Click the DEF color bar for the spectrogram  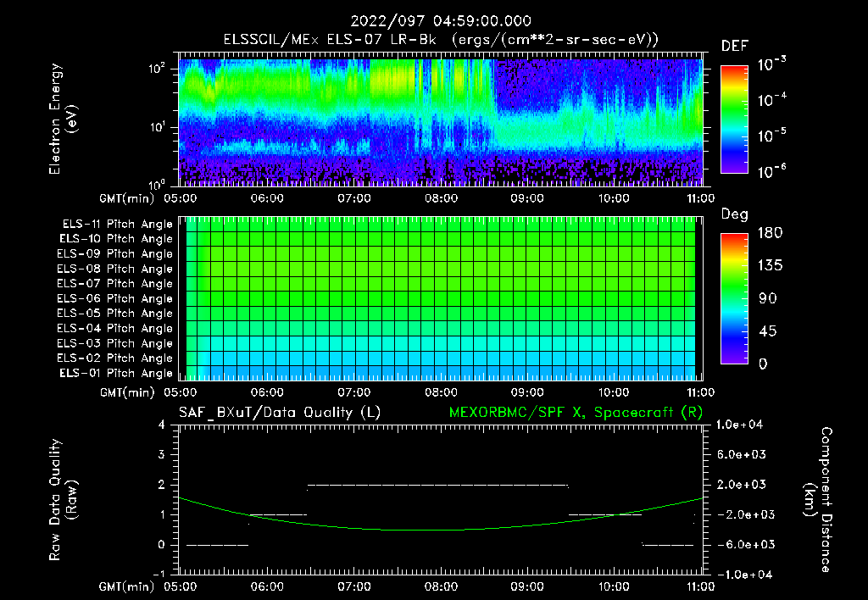(x=734, y=119)
